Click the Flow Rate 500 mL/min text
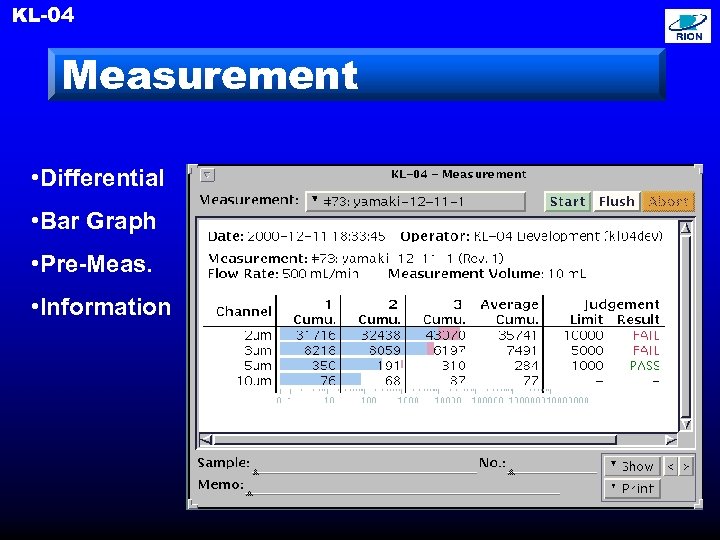Image resolution: width=720 pixels, height=540 pixels. [x=283, y=274]
